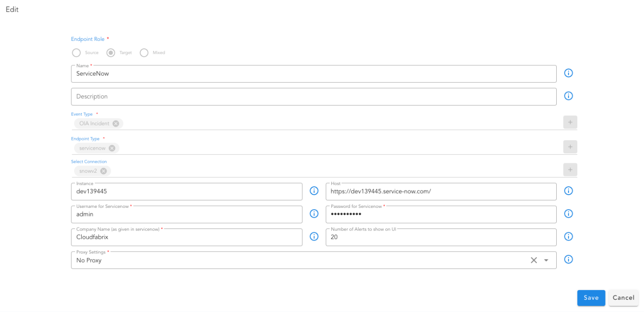Viewport: 644px width, 312px height.
Task: Expand the Proxy Settings dropdown arrow
Action: tap(546, 260)
